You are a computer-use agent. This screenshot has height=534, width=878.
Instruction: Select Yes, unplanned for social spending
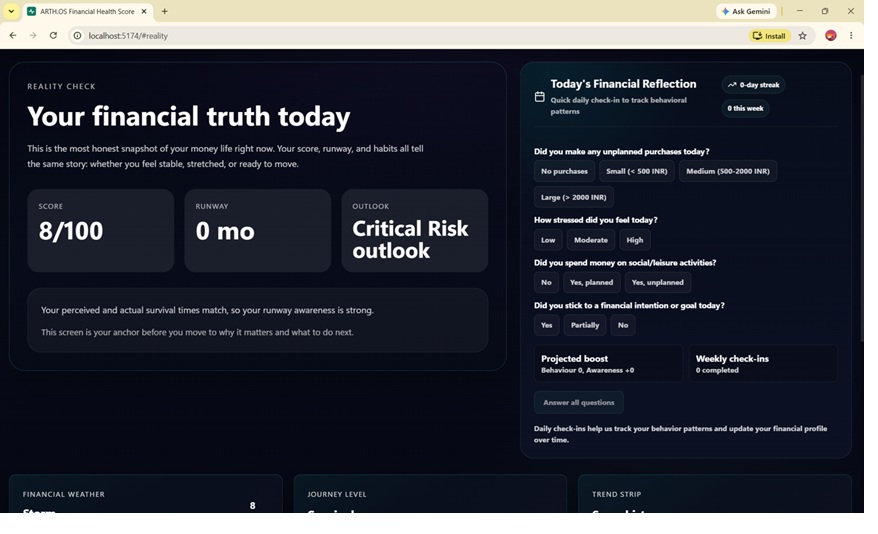[657, 282]
